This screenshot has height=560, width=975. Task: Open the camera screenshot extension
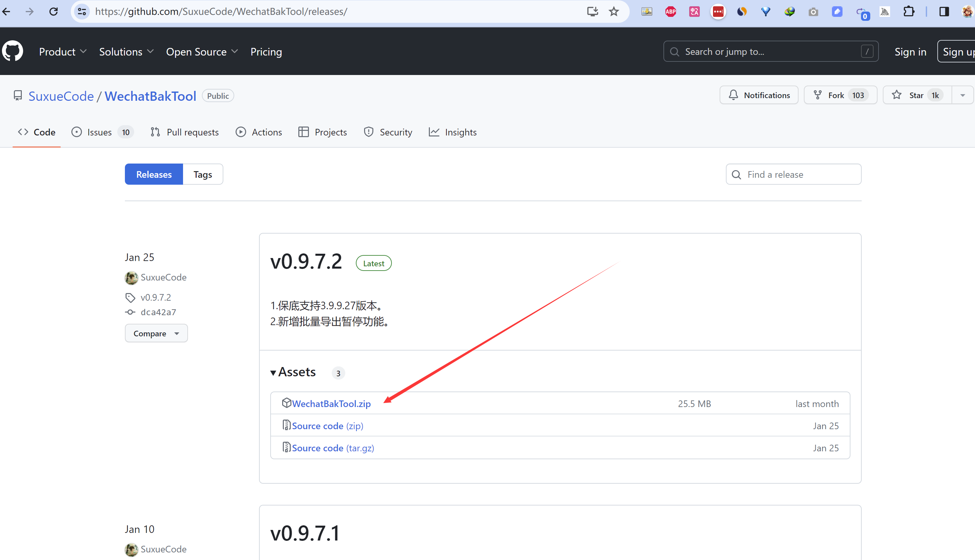813,12
